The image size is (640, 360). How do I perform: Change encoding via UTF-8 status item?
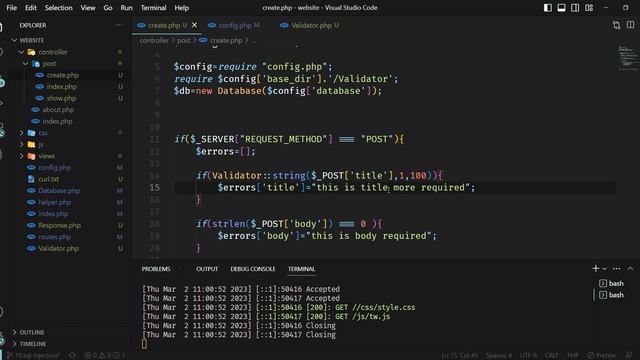pos(528,356)
